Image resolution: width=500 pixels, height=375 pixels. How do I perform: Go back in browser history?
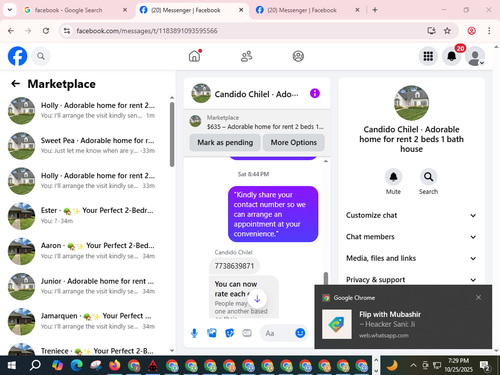(11, 31)
